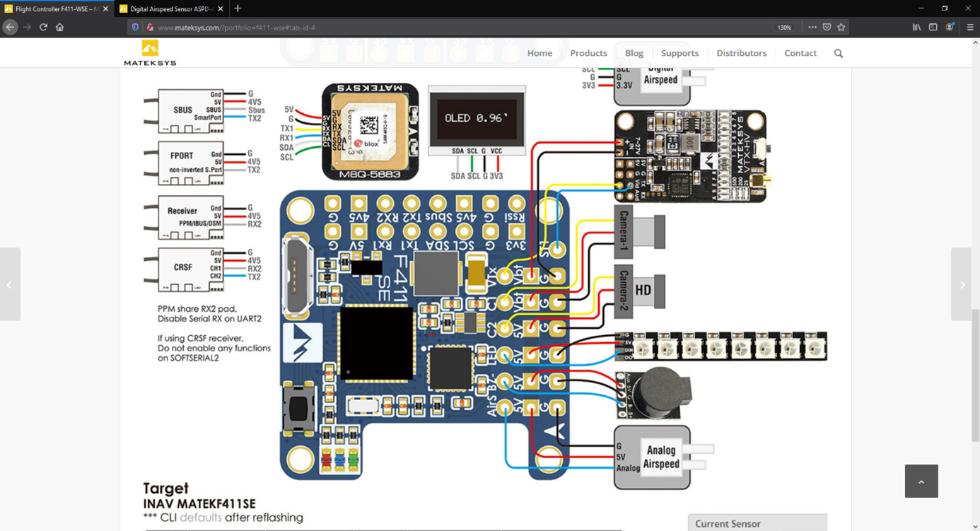Open the Products menu item
980x531 pixels.
coord(588,53)
